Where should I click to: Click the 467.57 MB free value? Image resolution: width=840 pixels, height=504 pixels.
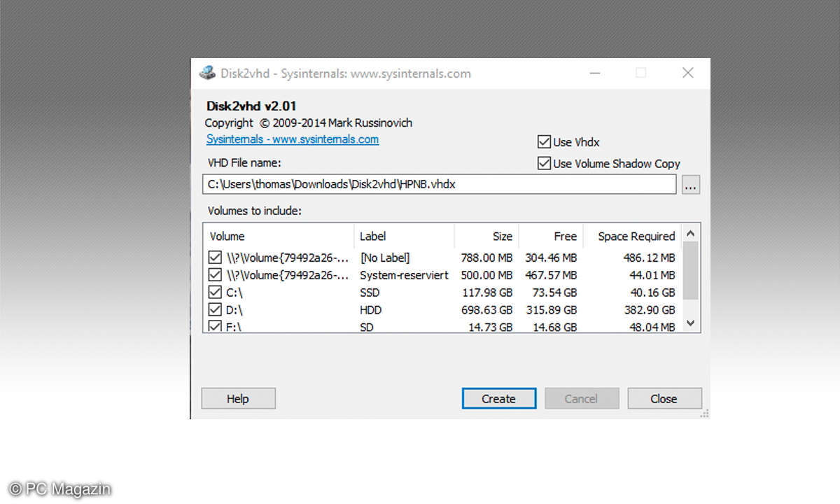click(552, 275)
